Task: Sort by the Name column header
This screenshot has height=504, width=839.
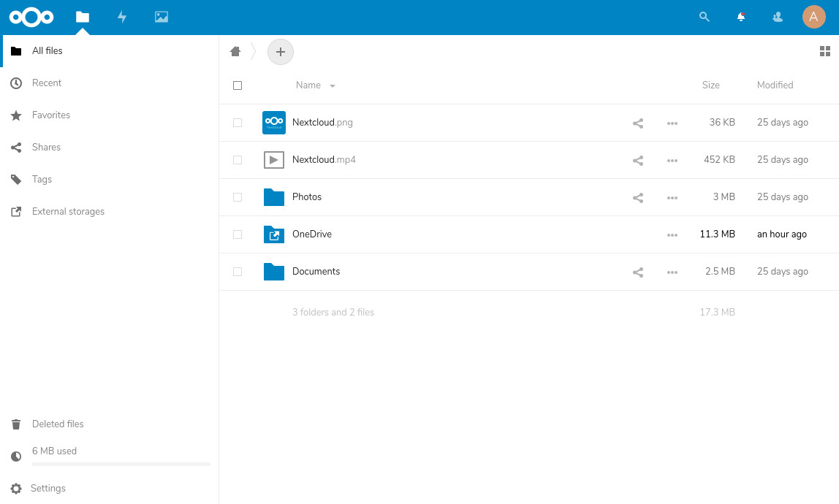Action: coord(308,85)
